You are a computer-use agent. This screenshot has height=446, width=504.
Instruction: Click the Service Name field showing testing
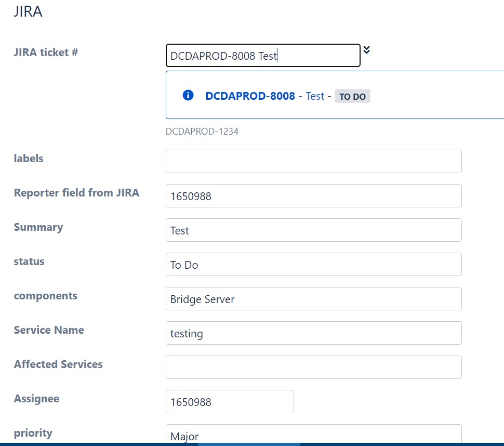(x=313, y=333)
